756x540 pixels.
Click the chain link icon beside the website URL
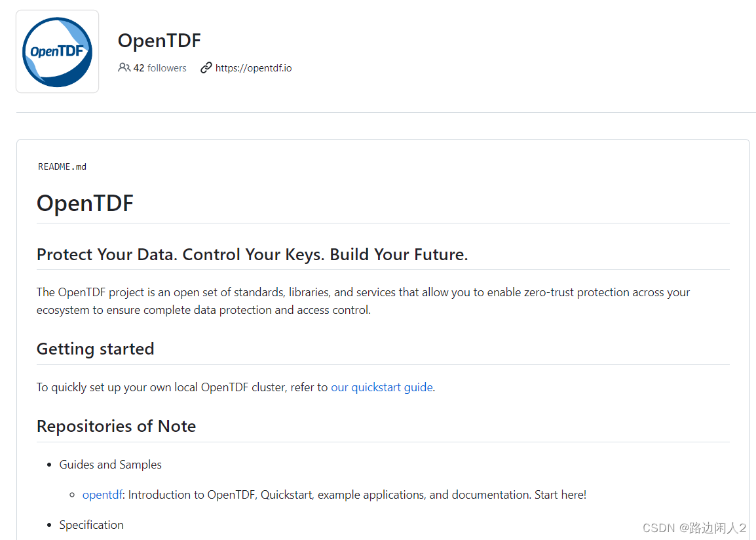207,67
